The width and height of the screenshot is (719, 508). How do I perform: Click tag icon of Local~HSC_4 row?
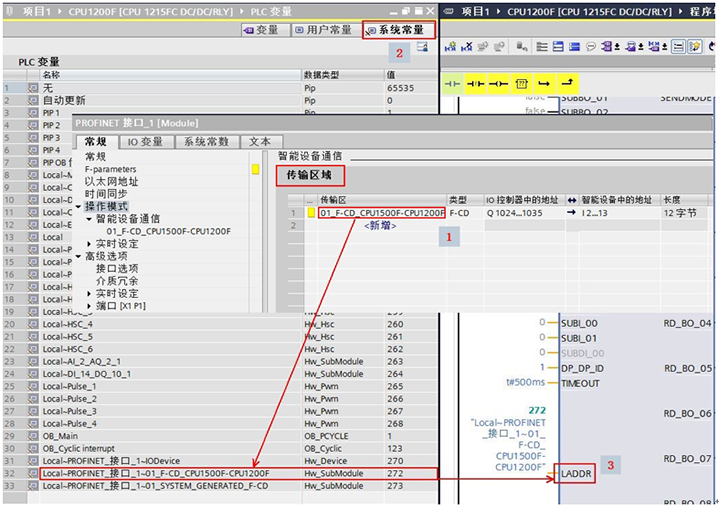(x=33, y=324)
